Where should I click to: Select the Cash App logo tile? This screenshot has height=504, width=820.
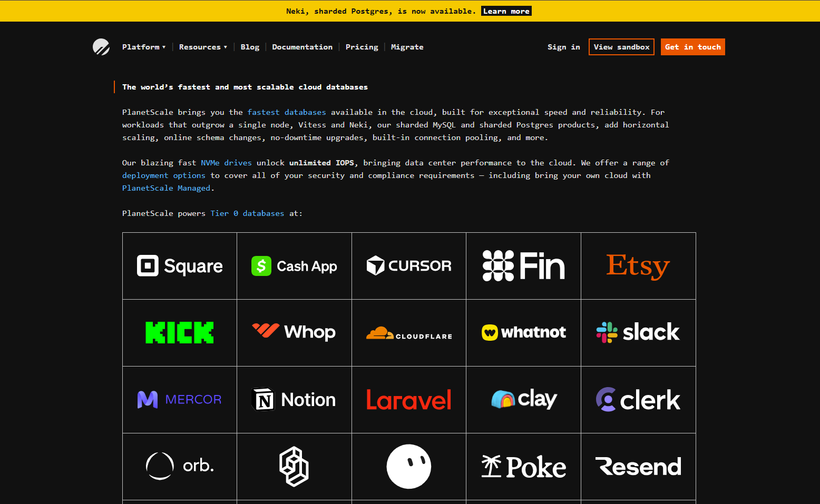coord(294,266)
